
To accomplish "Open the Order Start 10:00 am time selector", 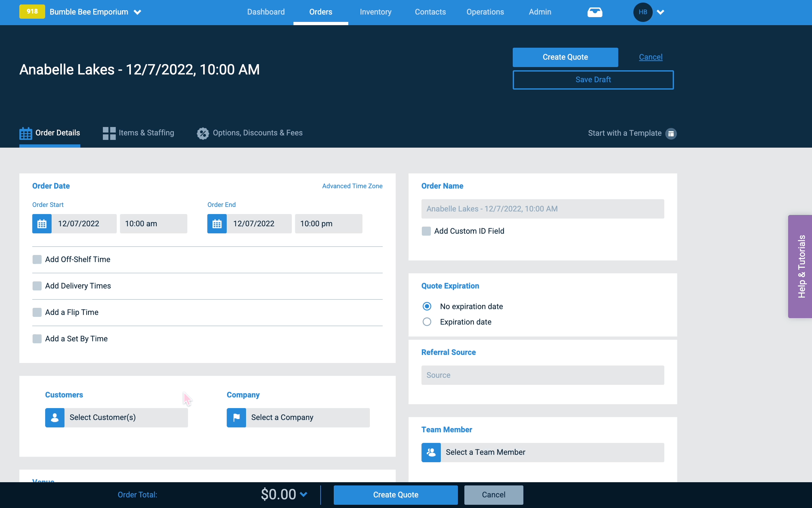I will point(153,224).
